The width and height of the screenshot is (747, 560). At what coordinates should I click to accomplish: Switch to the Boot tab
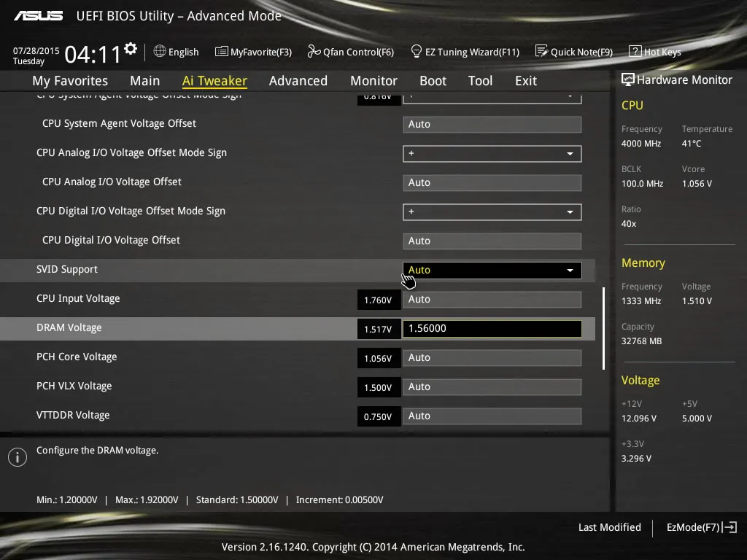coord(433,81)
